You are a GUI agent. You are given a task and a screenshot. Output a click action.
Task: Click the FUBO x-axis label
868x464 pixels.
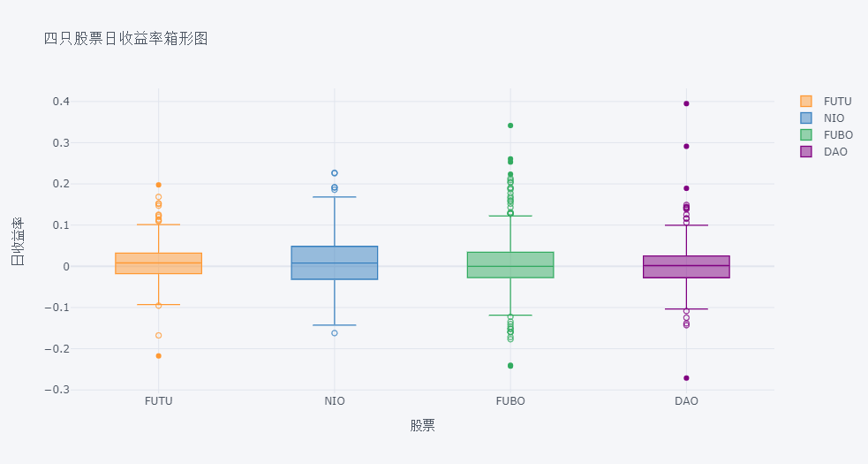coord(510,400)
